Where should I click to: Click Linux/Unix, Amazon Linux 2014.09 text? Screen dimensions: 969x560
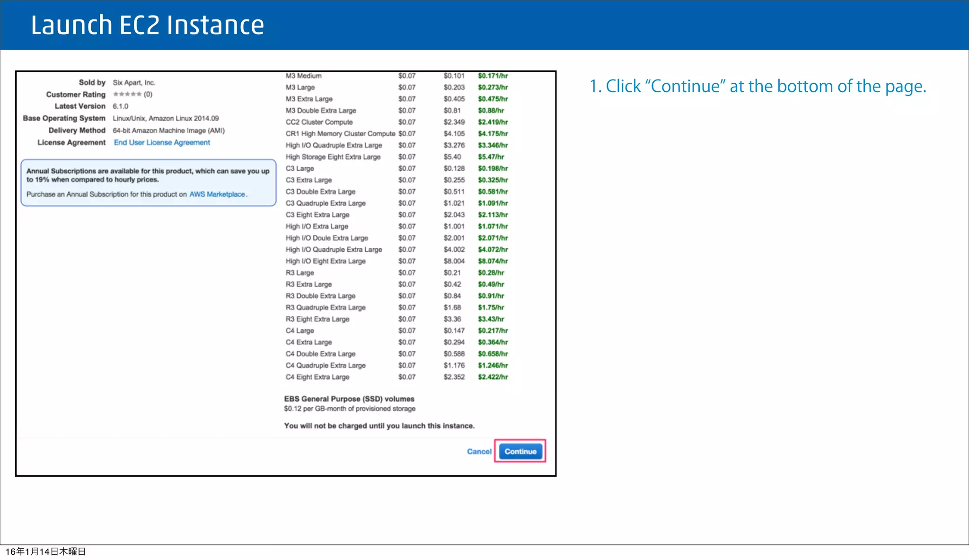[x=166, y=118]
